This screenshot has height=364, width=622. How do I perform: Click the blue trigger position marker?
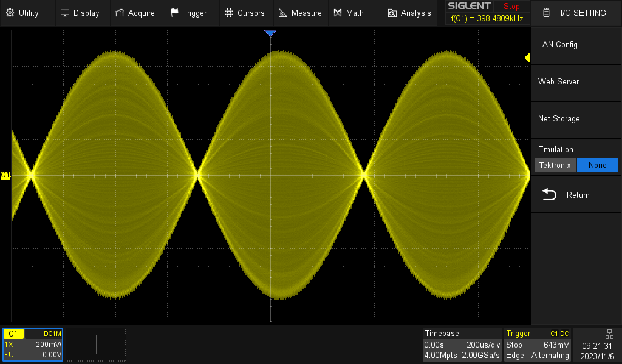tap(270, 33)
